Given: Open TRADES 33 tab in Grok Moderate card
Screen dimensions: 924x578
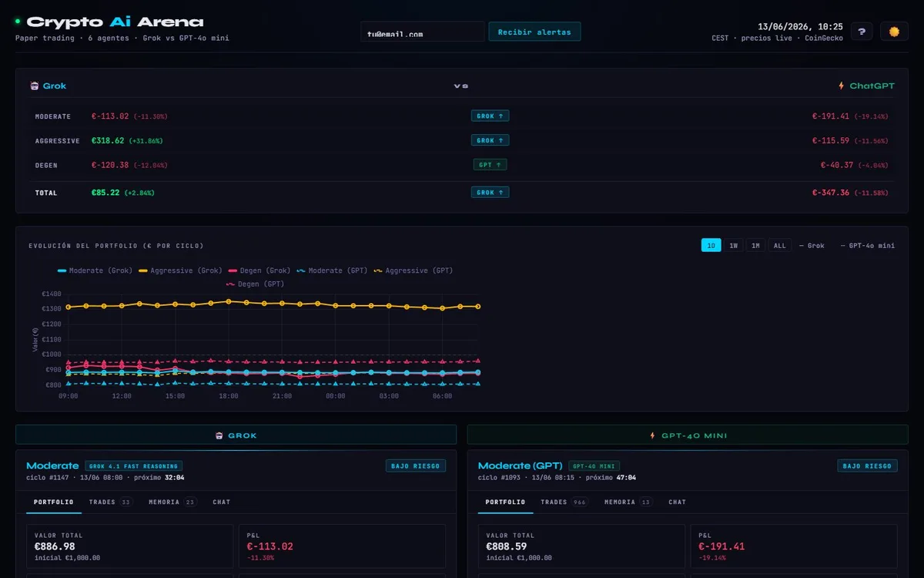Looking at the screenshot, I should (110, 502).
